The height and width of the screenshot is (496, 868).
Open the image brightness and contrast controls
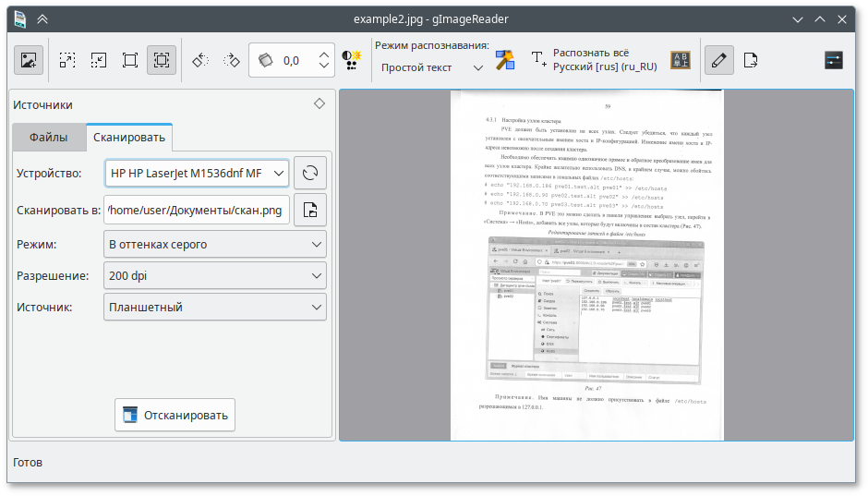point(351,60)
